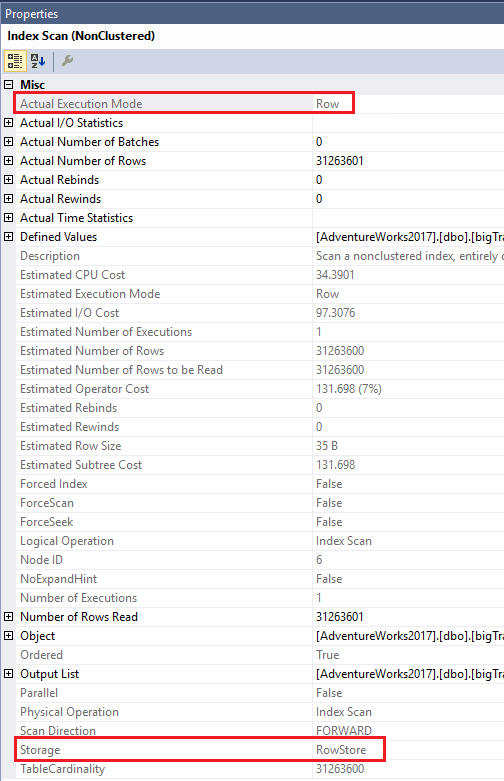
Task: Expand Actual Number of Batches
Action: [x=8, y=141]
